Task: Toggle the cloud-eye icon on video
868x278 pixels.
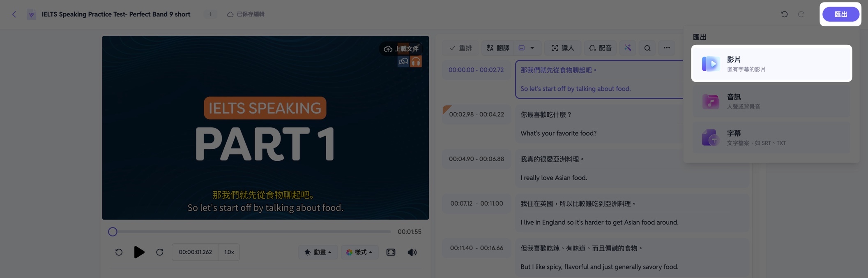Action: [403, 62]
